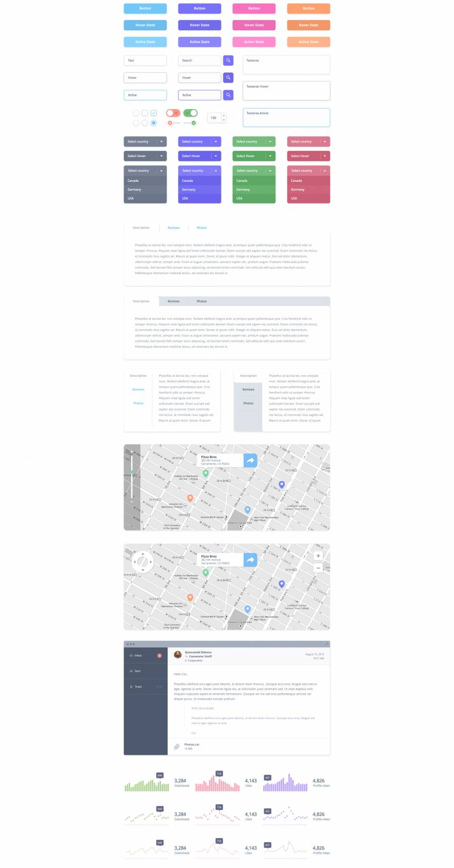Click the purple Hover State button

pos(199,25)
